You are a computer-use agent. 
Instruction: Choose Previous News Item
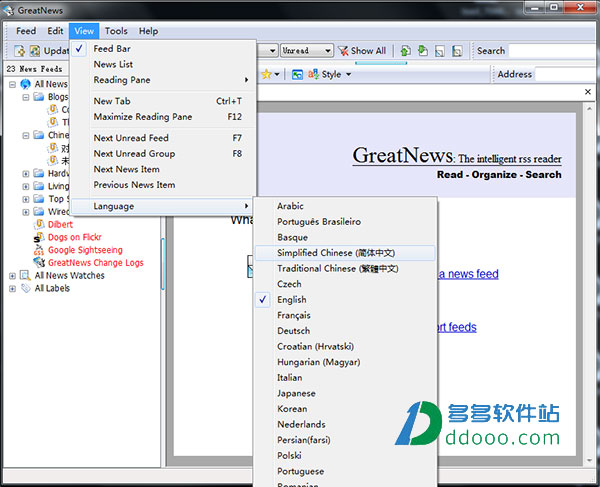[x=163, y=185]
